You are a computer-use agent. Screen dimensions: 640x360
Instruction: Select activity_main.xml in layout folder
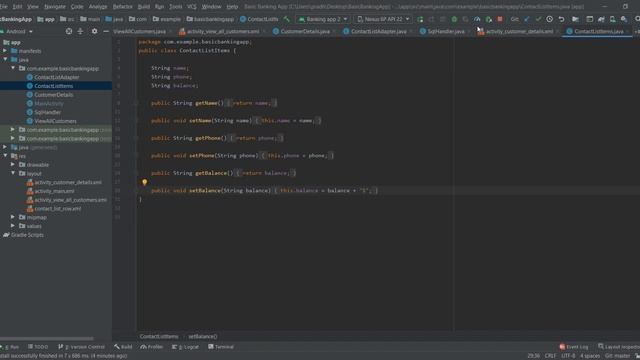54,191
